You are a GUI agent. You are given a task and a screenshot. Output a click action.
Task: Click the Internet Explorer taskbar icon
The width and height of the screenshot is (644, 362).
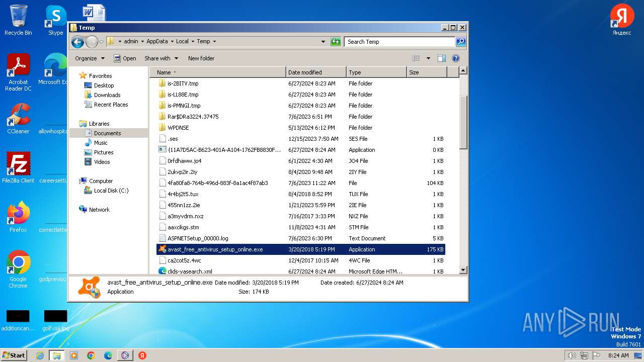[x=40, y=355]
